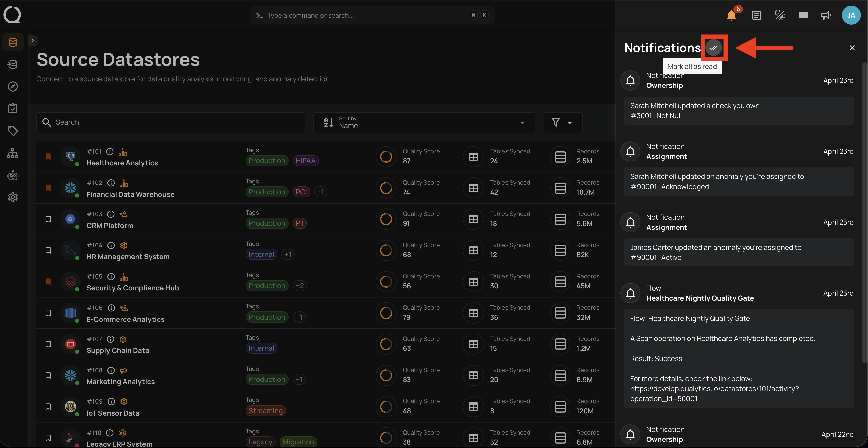Expand the filter dropdown
The image size is (868, 448).
point(563,122)
